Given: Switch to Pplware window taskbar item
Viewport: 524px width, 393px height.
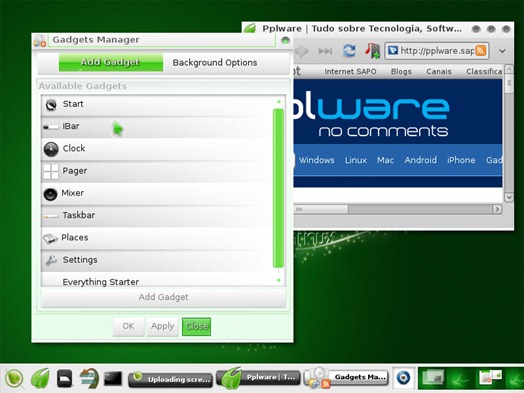Looking at the screenshot, I should (258, 378).
